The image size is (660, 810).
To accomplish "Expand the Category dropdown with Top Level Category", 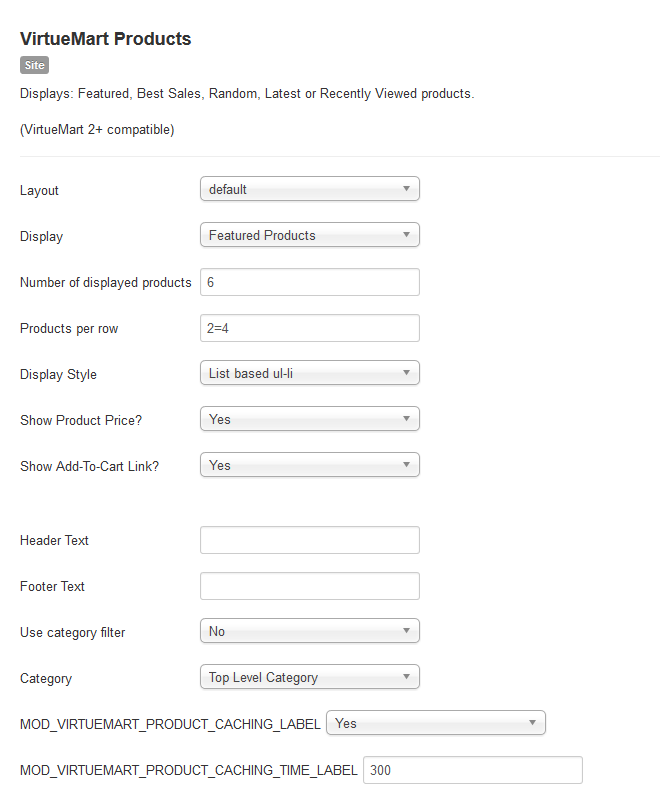I will pyautogui.click(x=310, y=677).
